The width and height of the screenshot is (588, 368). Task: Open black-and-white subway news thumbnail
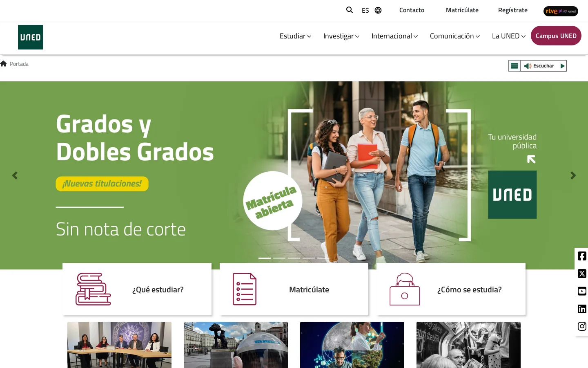(x=468, y=345)
